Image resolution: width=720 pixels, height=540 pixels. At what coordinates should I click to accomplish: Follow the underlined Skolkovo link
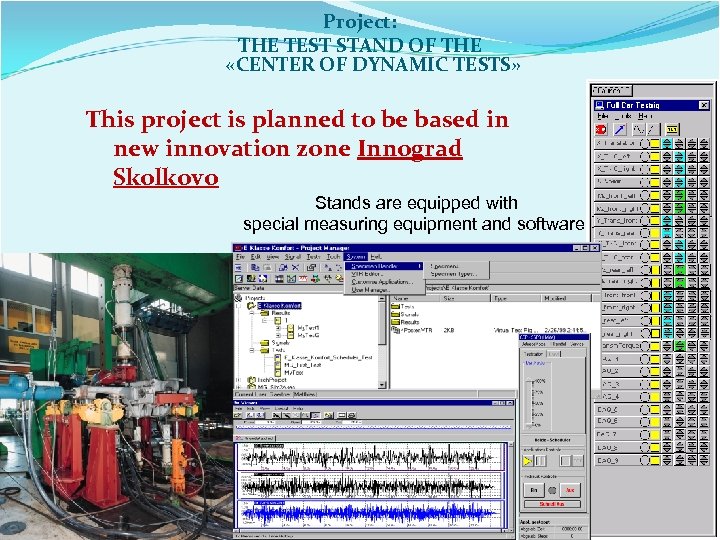click(x=165, y=177)
